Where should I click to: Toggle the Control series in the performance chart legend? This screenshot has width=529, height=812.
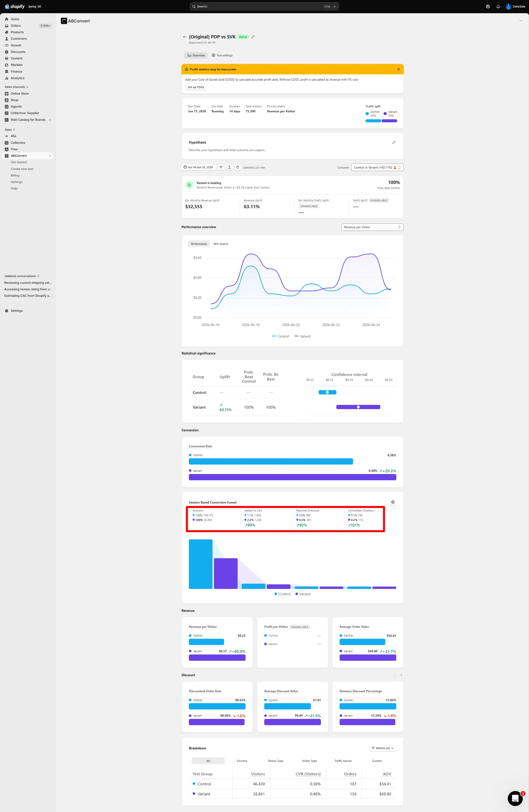[280, 336]
